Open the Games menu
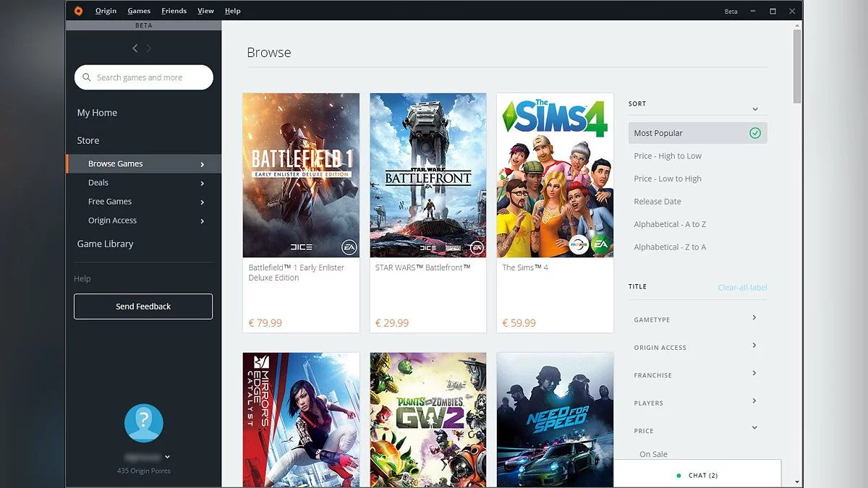This screenshot has height=488, width=868. coord(139,11)
